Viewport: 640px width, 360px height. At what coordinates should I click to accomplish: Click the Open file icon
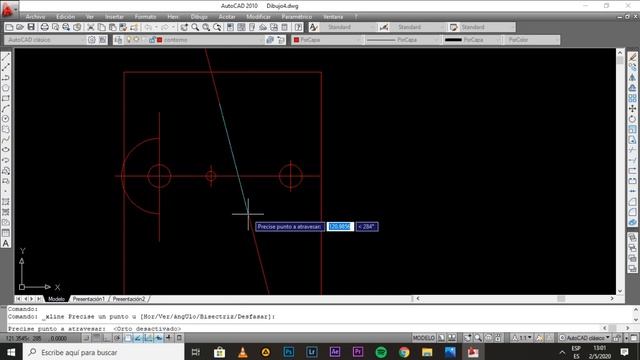20,27
